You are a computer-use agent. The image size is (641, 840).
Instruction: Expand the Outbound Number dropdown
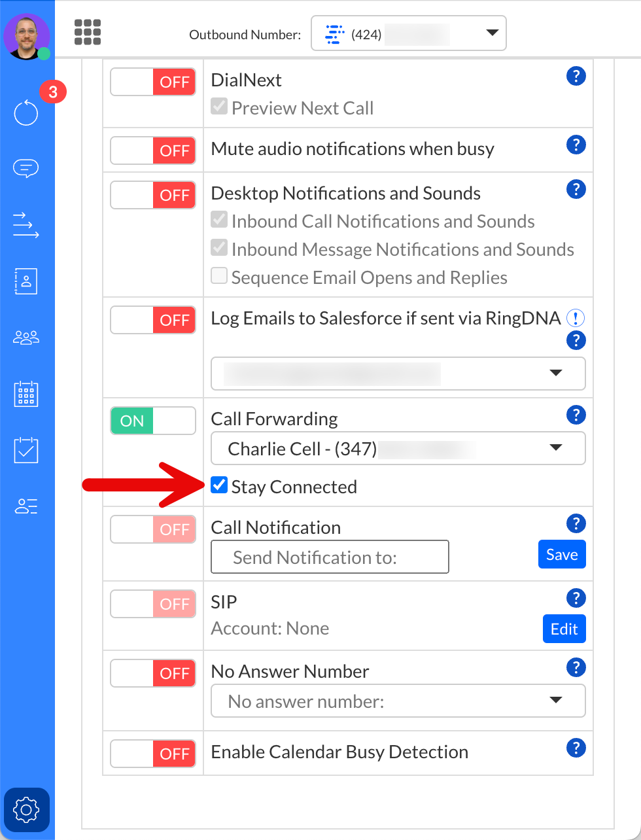[408, 33]
